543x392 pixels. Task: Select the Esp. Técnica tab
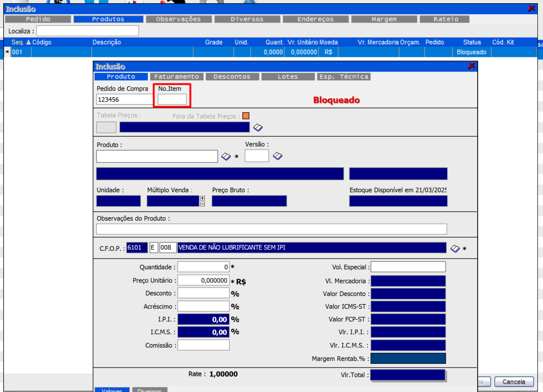(344, 77)
